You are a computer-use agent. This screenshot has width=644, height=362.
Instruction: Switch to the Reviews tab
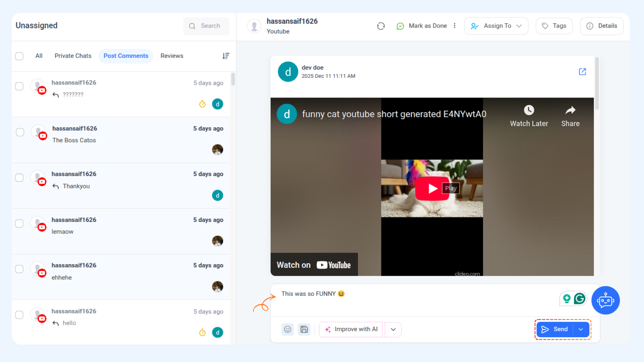click(172, 56)
